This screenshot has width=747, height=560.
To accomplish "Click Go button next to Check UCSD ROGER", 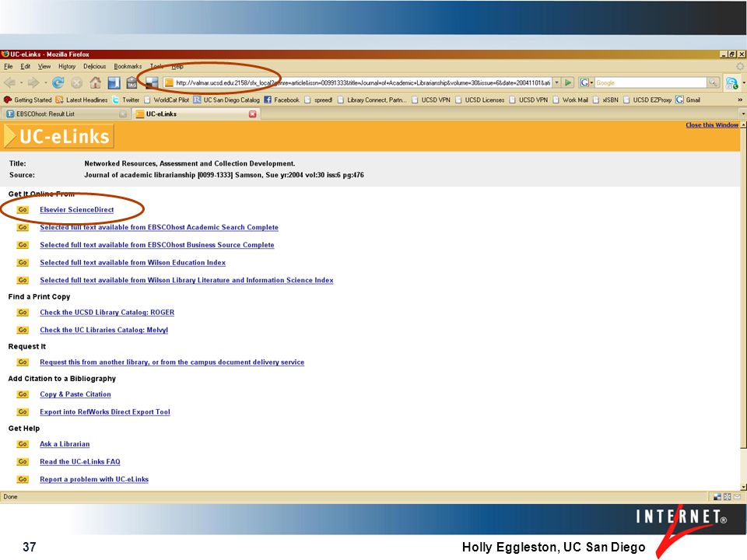I will point(23,313).
